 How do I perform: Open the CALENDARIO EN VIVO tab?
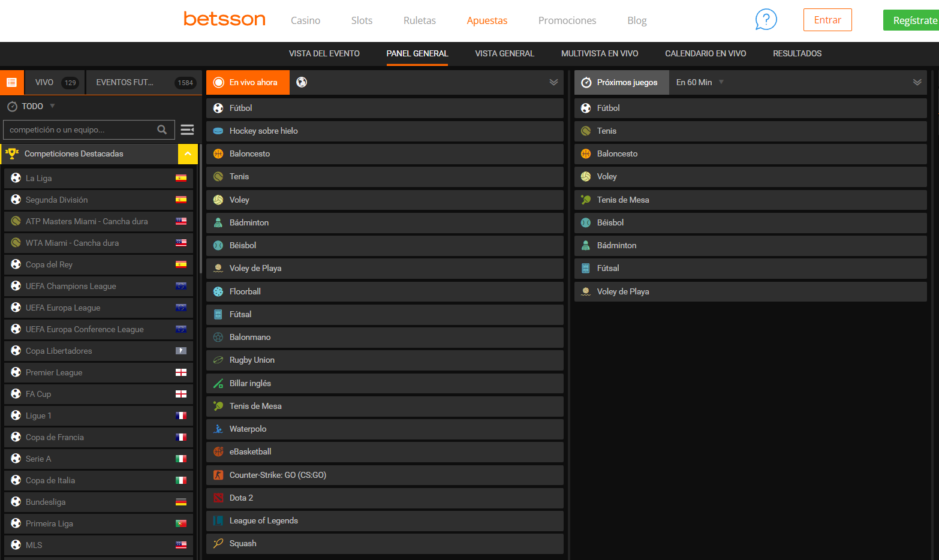[x=706, y=53]
